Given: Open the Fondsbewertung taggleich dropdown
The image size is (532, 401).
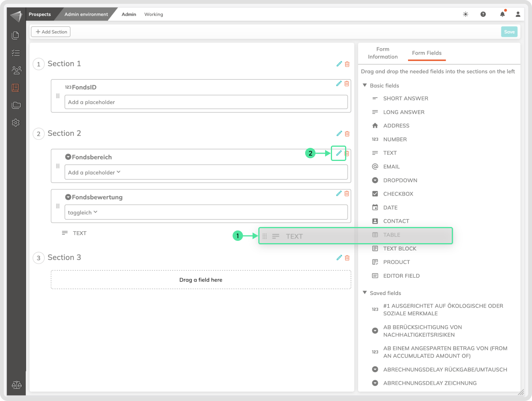Looking at the screenshot, I should (206, 212).
